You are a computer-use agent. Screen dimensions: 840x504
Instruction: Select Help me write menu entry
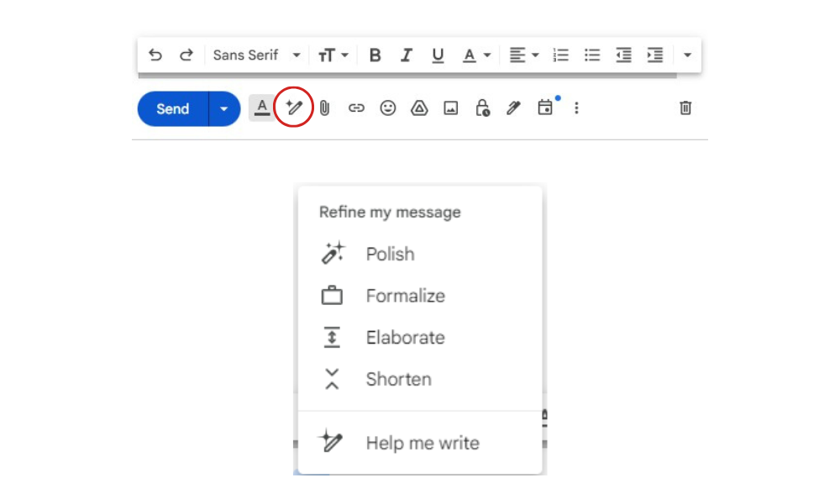(420, 443)
